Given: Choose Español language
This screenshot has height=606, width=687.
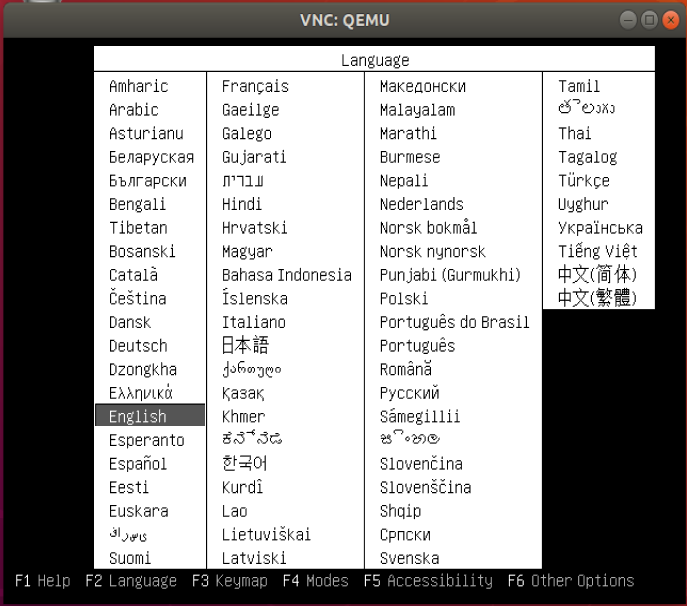Looking at the screenshot, I should tap(138, 464).
